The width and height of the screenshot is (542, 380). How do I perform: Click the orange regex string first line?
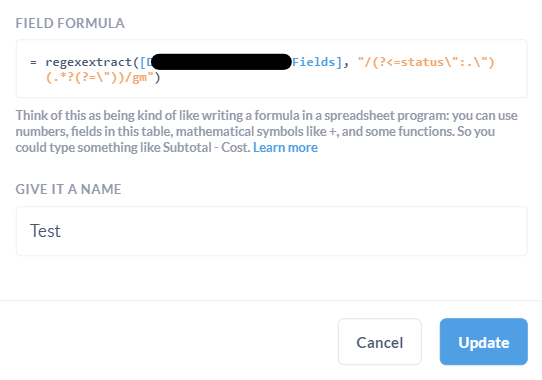426,62
